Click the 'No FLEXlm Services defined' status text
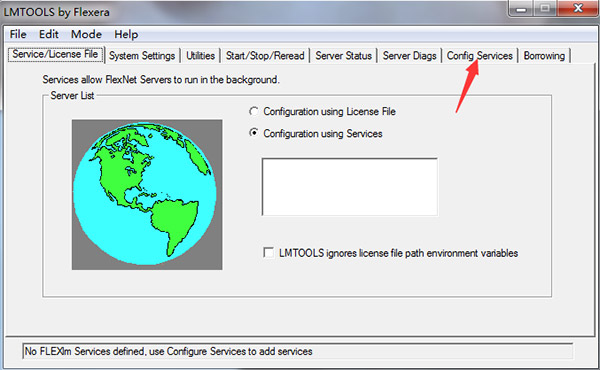The width and height of the screenshot is (600, 370). [x=168, y=351]
